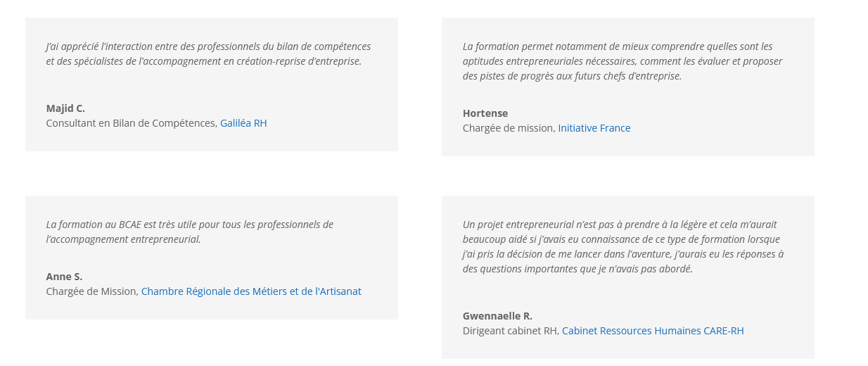Click Anne's quote about formation au BCAE

(x=190, y=232)
